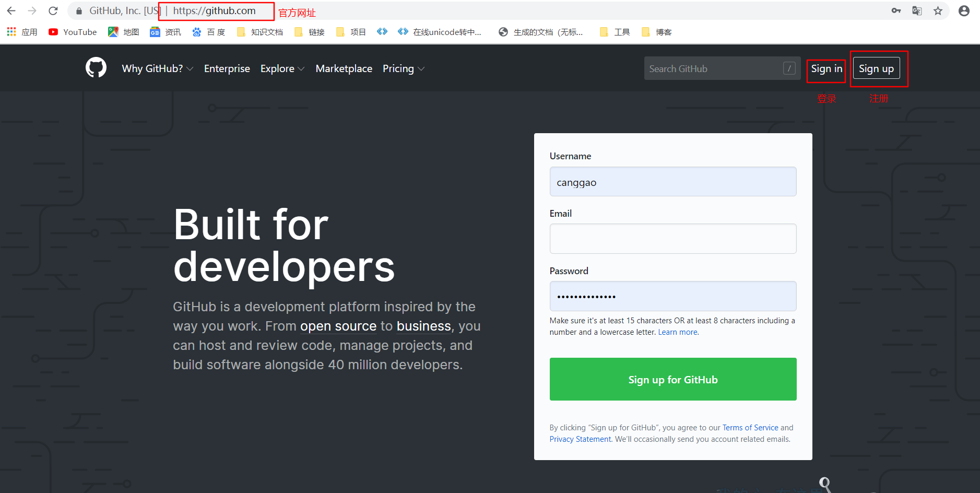The height and width of the screenshot is (493, 980).
Task: Click the unlabeled code-brackets bookmark icon
Action: tap(382, 32)
